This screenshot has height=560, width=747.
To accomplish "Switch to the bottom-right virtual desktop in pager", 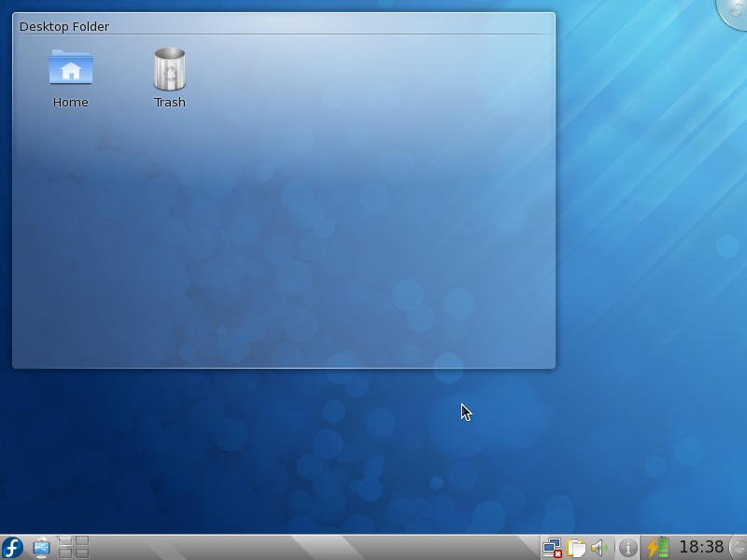I will click(x=82, y=553).
